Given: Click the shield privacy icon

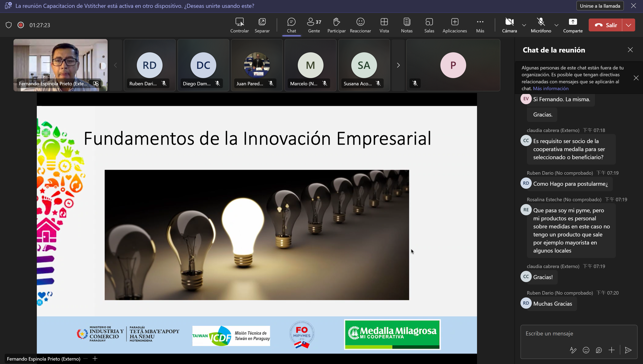Looking at the screenshot, I should [9, 25].
